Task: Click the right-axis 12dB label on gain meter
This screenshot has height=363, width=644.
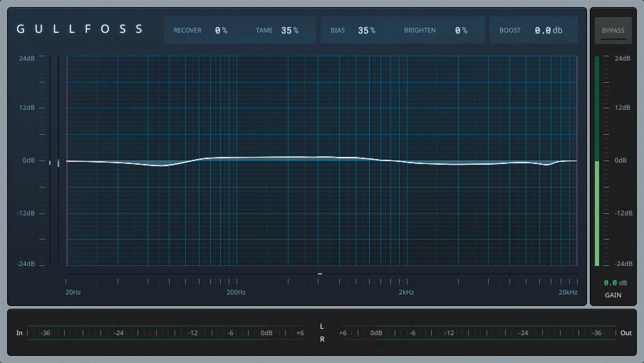Action: tap(622, 108)
